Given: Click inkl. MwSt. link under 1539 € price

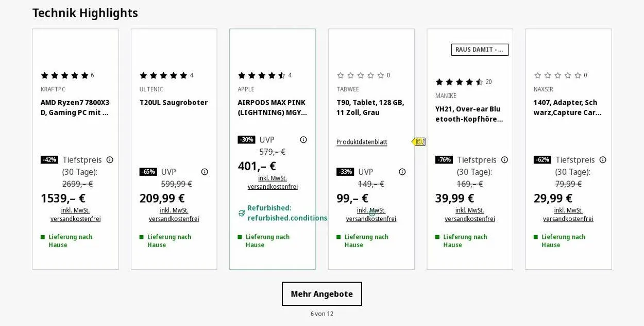Looking at the screenshot, I should [75, 210].
